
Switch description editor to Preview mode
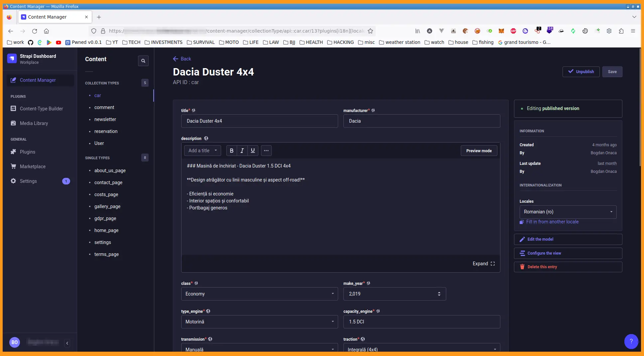click(479, 151)
